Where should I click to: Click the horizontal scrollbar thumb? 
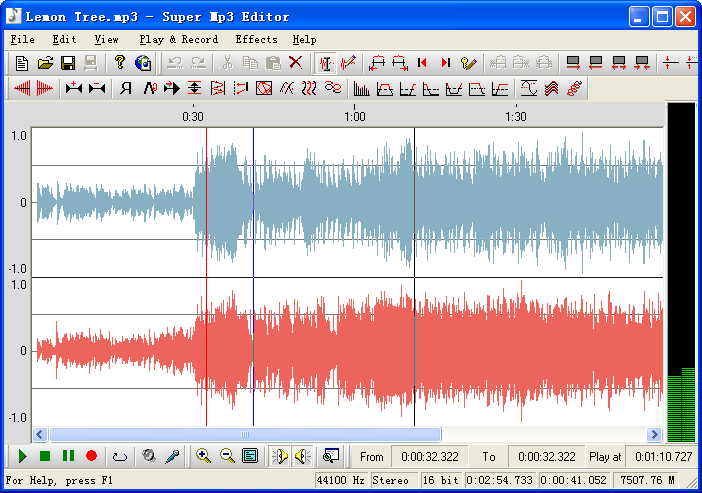pos(245,434)
